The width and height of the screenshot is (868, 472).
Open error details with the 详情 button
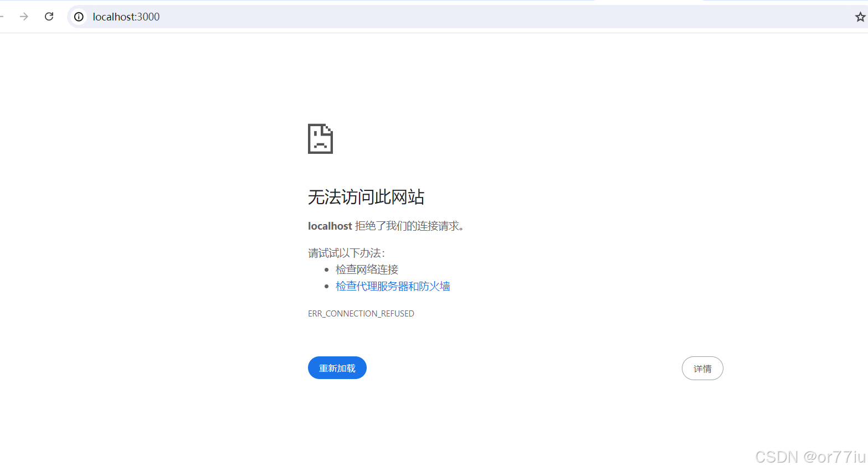(x=702, y=369)
